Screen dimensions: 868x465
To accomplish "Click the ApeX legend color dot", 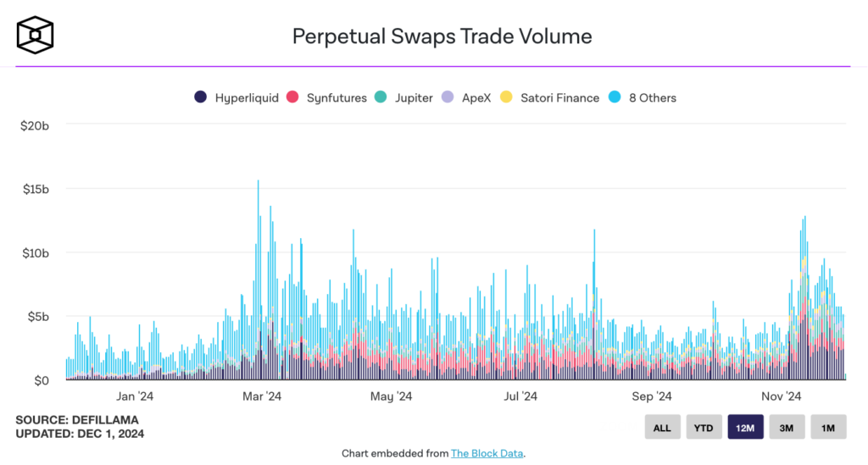I will coord(448,97).
